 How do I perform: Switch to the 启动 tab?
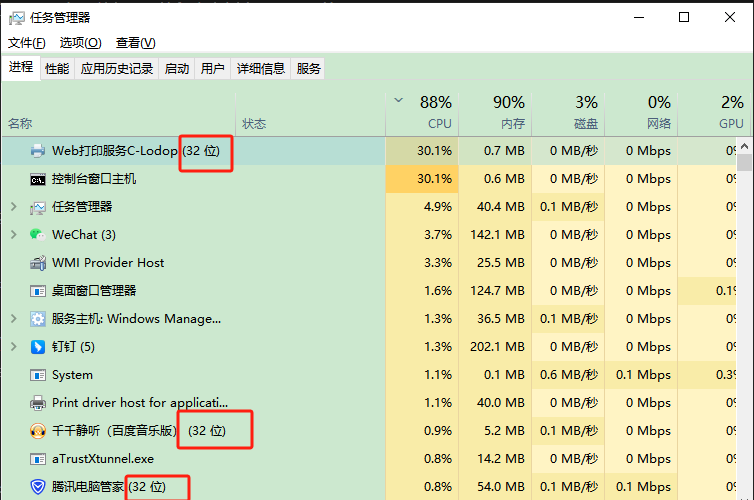coord(176,68)
